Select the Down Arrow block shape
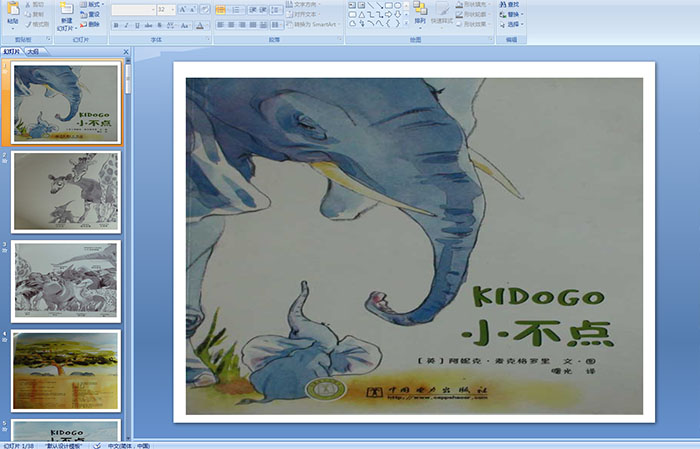 tap(397, 14)
